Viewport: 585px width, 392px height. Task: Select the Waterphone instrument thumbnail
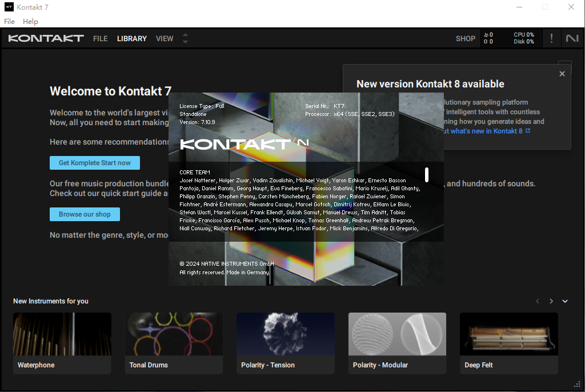(x=62, y=334)
